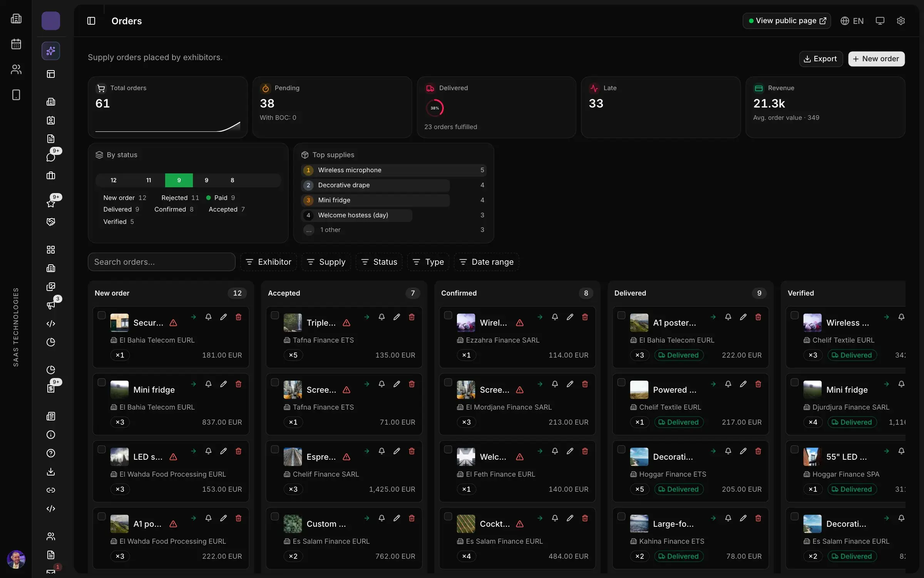The width and height of the screenshot is (924, 578).
Task: Open the settings gear in top bar
Action: point(901,21)
